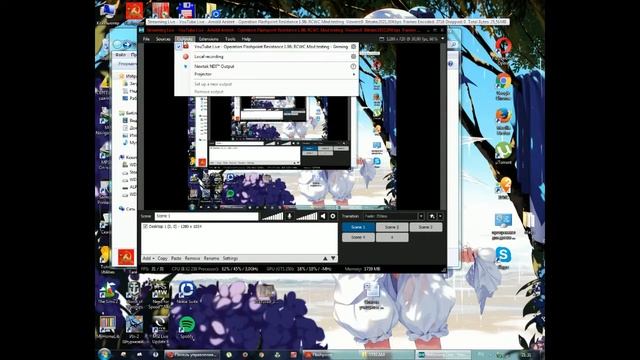Open the uTorrent desktop shortcut
The image size is (640, 360).
tap(503, 153)
